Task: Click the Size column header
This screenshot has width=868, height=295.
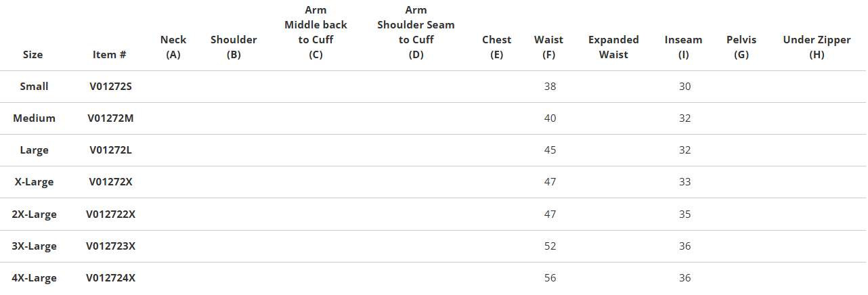Action: pos(34,54)
